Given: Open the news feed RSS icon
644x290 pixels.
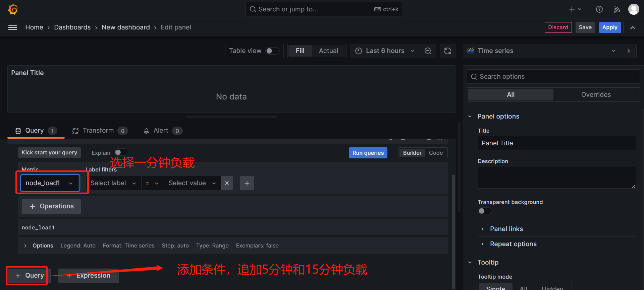Looking at the screenshot, I should (616, 9).
